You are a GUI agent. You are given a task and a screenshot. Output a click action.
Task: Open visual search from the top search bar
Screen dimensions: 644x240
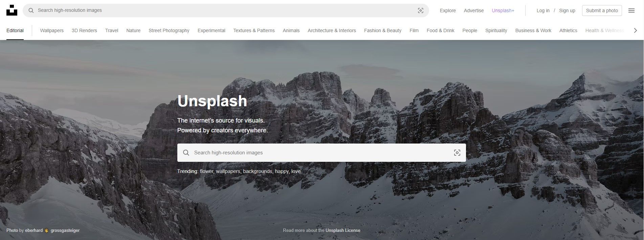pos(420,10)
